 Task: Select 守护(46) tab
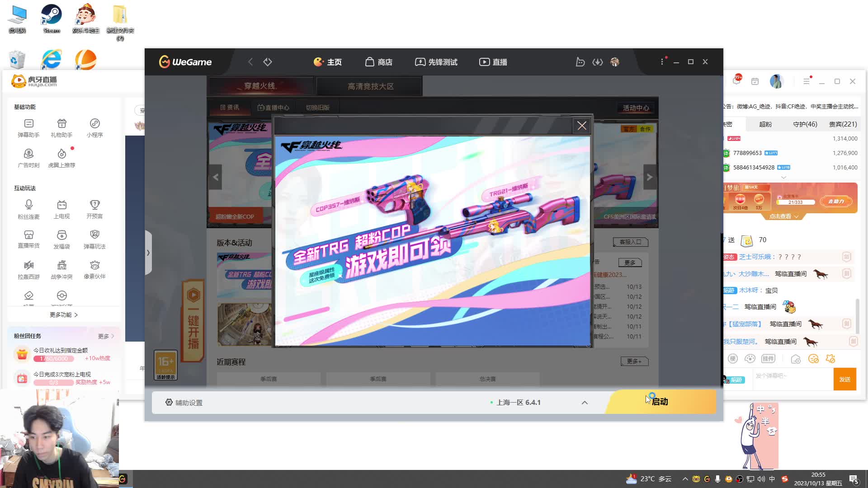coord(805,124)
